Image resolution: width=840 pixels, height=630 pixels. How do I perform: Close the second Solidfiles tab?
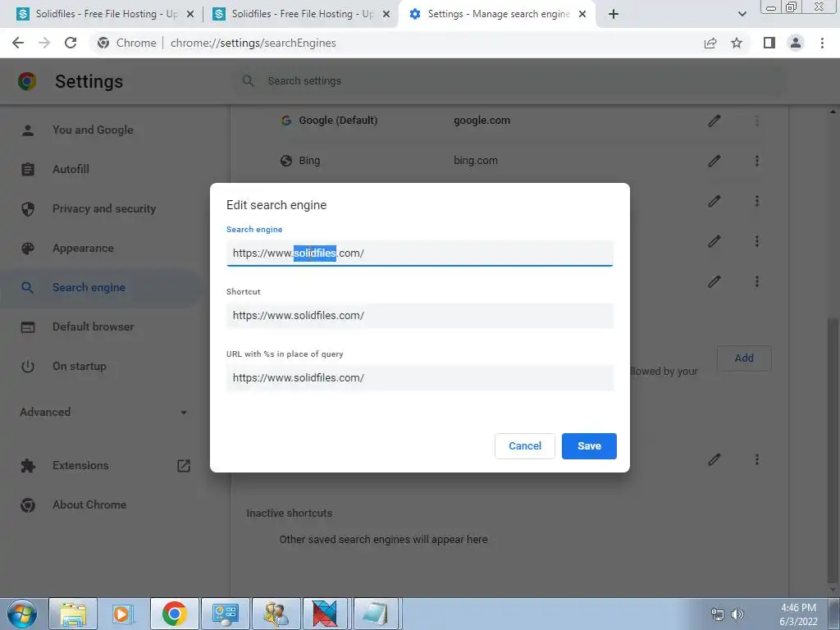[x=386, y=14]
